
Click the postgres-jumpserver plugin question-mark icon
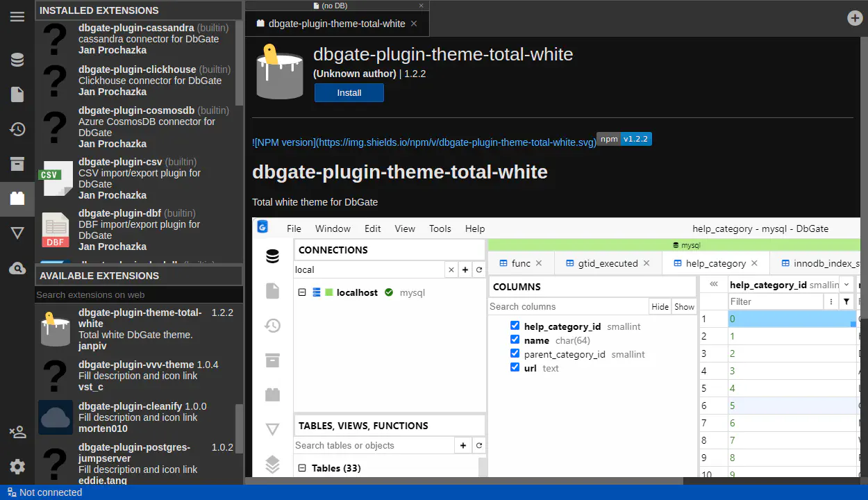(56, 464)
